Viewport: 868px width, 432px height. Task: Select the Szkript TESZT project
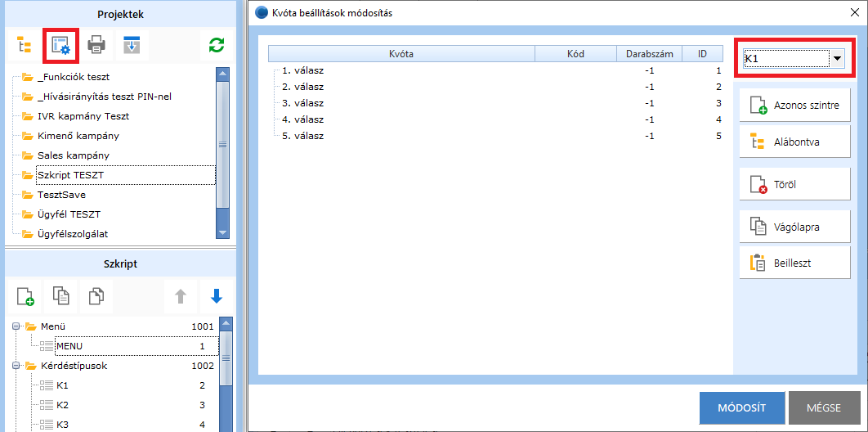70,175
